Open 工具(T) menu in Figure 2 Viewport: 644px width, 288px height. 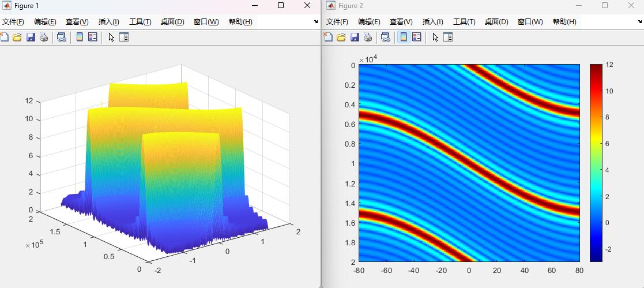[464, 22]
